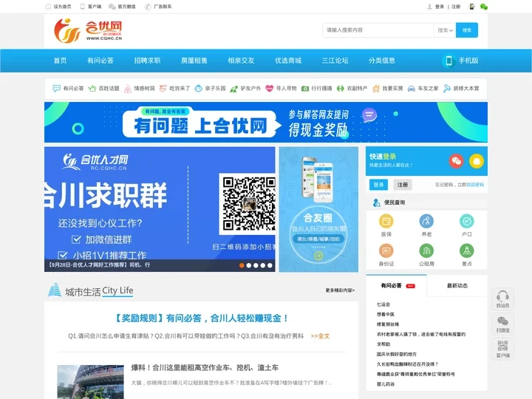Open 有问必答 in the category strip
This screenshot has height=399, width=532.
68,89
